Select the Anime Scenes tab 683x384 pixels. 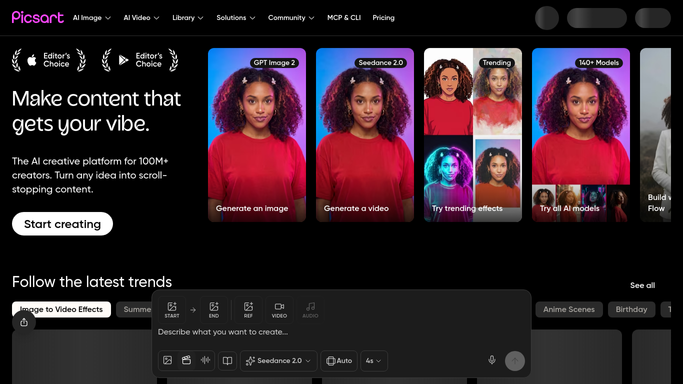coord(569,310)
